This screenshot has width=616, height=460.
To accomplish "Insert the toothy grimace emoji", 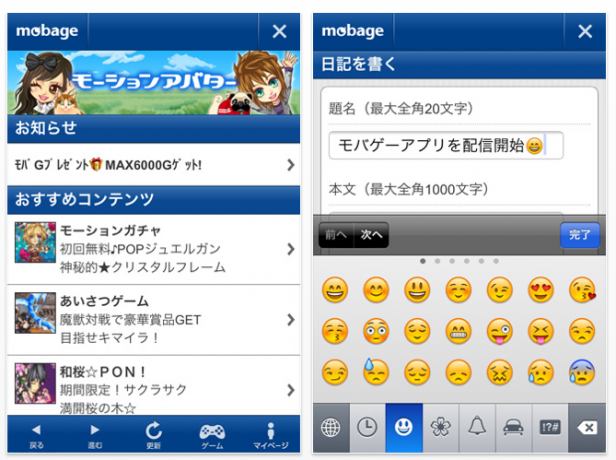I will 458,331.
